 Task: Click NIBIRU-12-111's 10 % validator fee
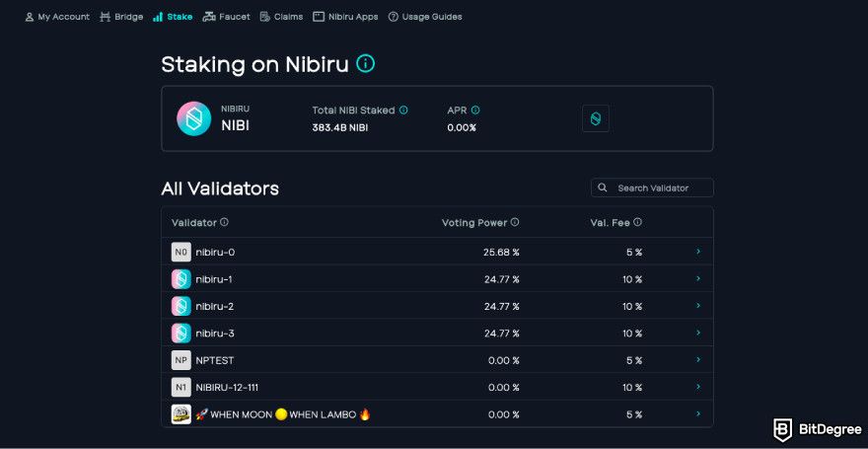(632, 388)
